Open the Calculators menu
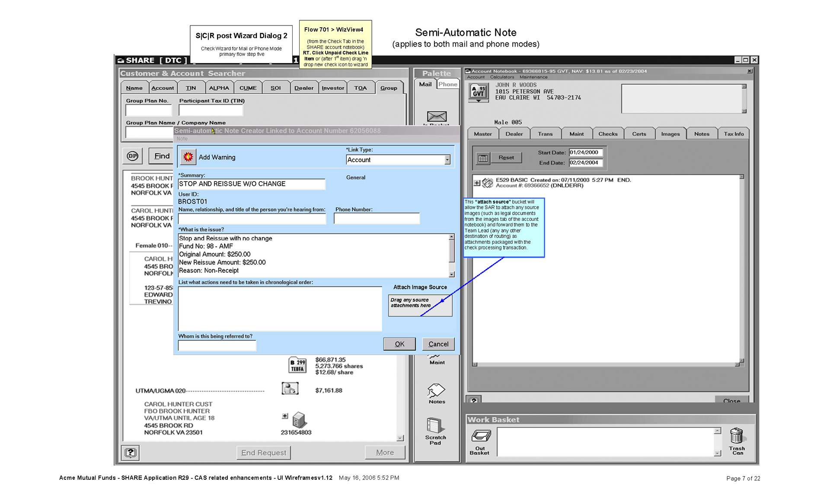 point(502,77)
